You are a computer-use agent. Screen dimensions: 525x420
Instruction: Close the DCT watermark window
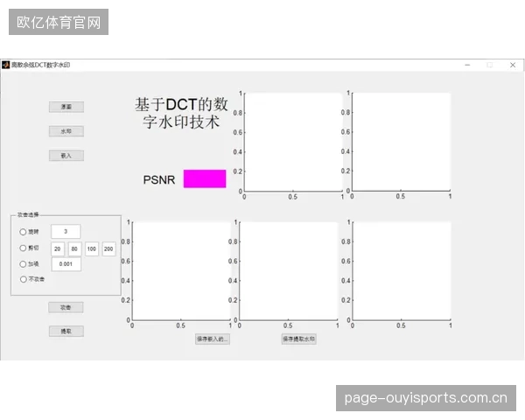point(513,65)
